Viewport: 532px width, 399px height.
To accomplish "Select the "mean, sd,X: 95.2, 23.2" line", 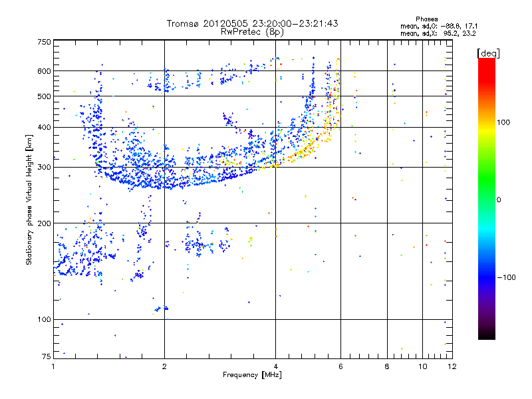I will coord(438,33).
